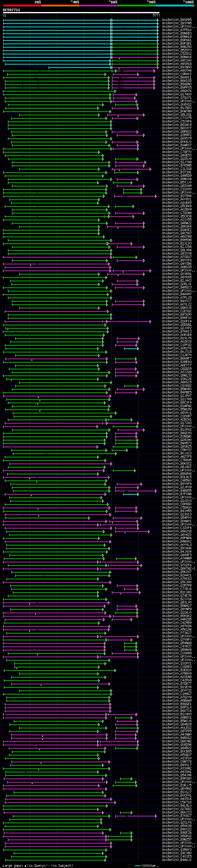Click UniRef100_Q8R8Z2 entry
This screenshot has height=868, width=197.
[177, 132]
